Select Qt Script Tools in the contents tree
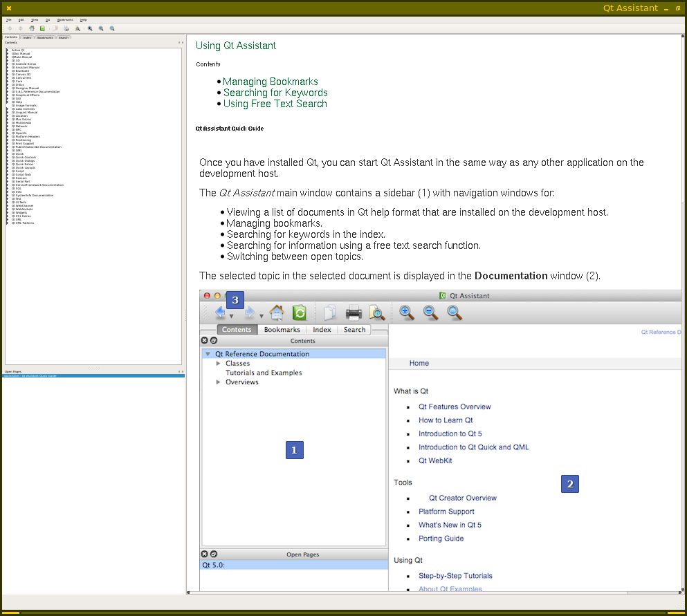 click(x=21, y=175)
